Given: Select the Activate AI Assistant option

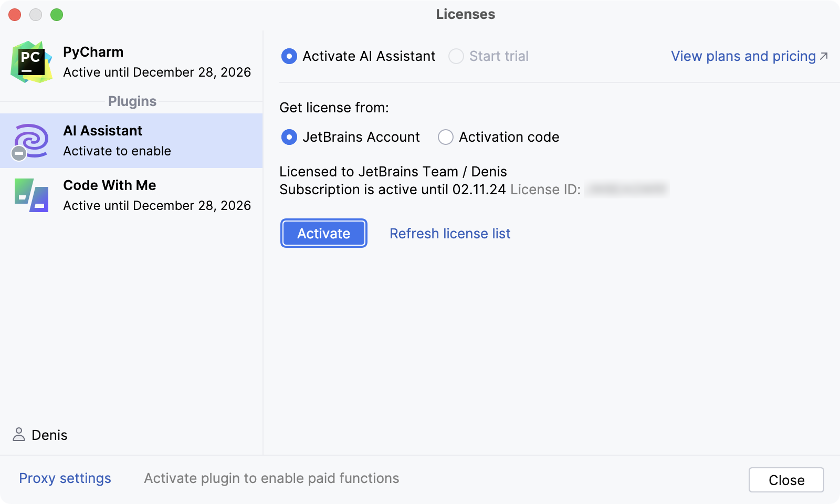Looking at the screenshot, I should (x=289, y=56).
